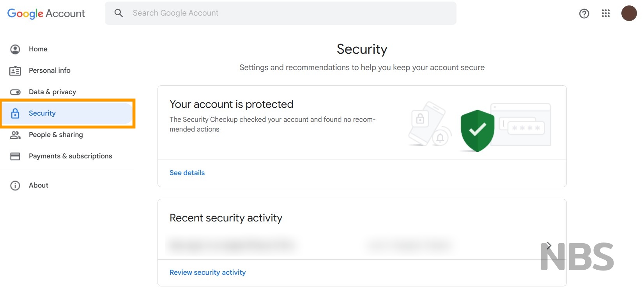Viewport: 644px width, 295px height.
Task: Open the Google apps grid icon
Action: [x=605, y=14]
